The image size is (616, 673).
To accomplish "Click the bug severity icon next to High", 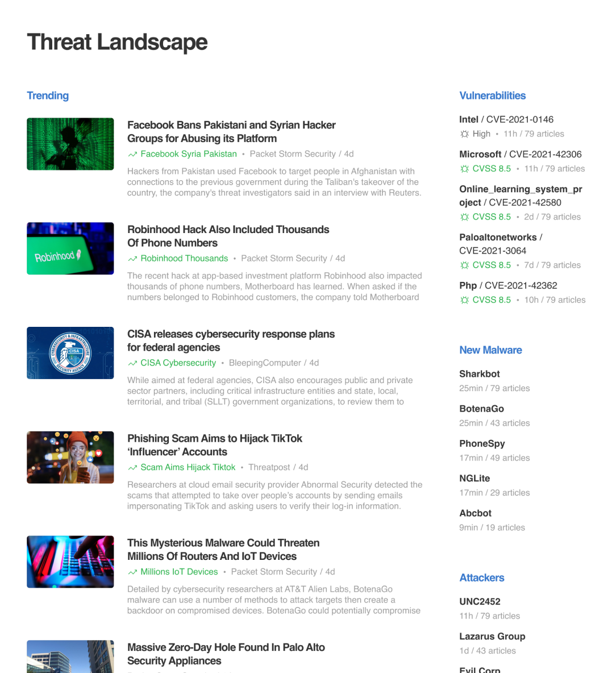I will 464,134.
